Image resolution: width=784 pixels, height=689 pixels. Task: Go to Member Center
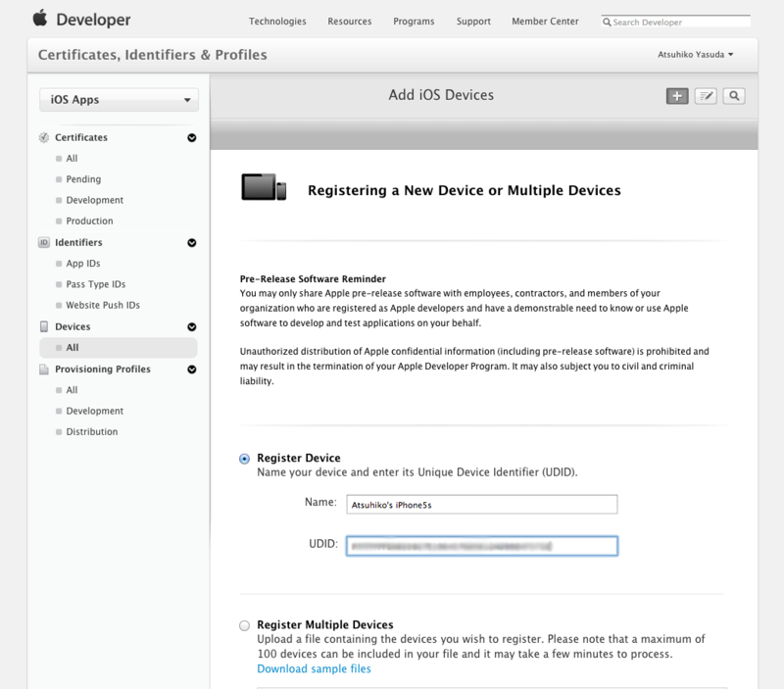545,22
